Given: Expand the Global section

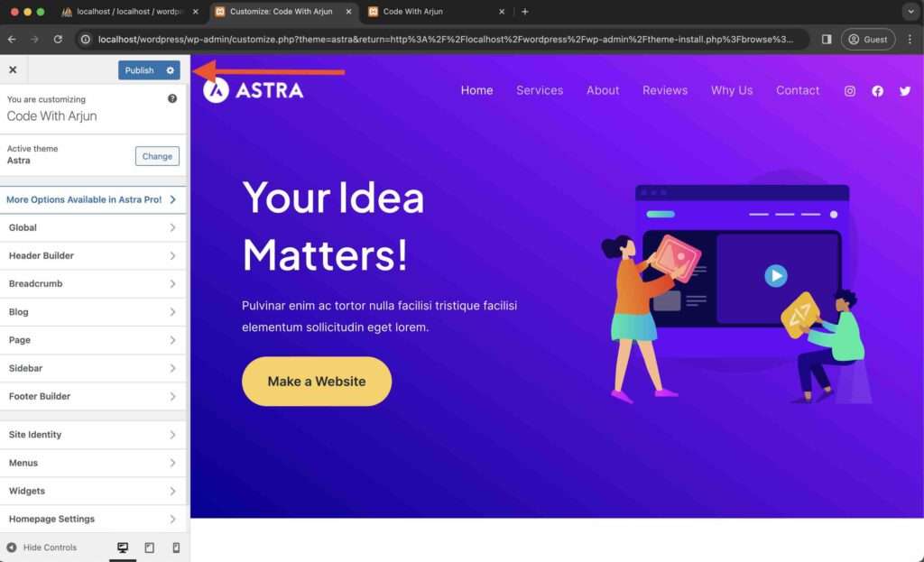Looking at the screenshot, I should pyautogui.click(x=93, y=227).
